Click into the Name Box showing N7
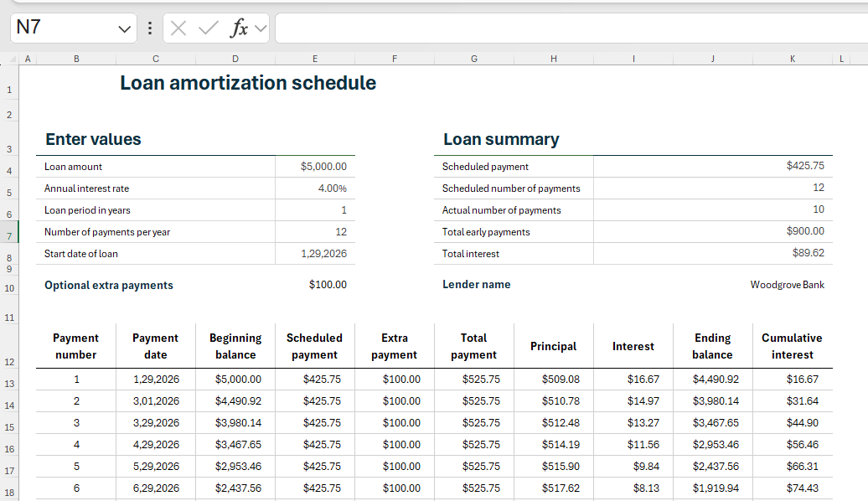This screenshot has height=501, width=868. pyautogui.click(x=63, y=28)
